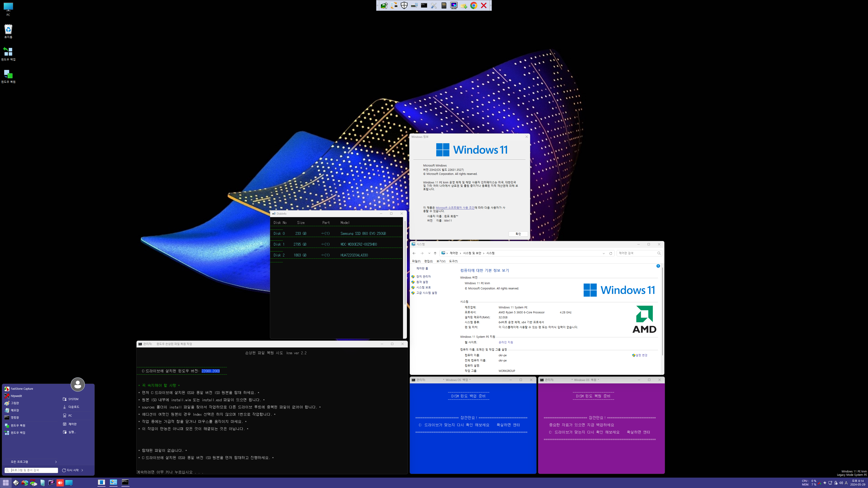Open the 파일(F) menu in the 시스템 window

point(416,261)
